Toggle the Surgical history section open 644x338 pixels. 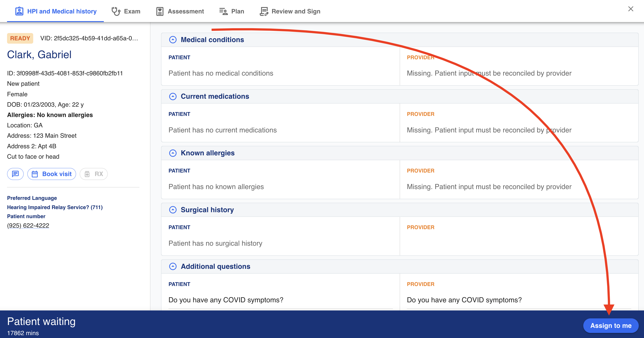pos(172,210)
